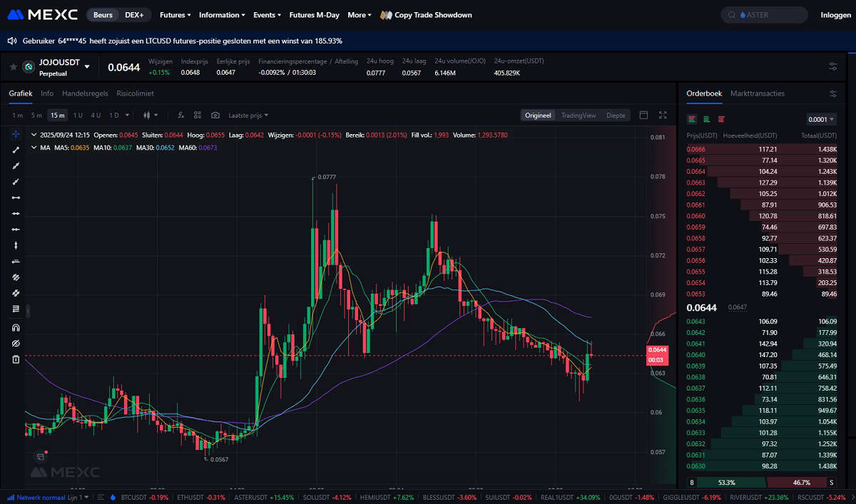Select the horizontal line drawing tool
The width and height of the screenshot is (856, 504).
pyautogui.click(x=16, y=213)
